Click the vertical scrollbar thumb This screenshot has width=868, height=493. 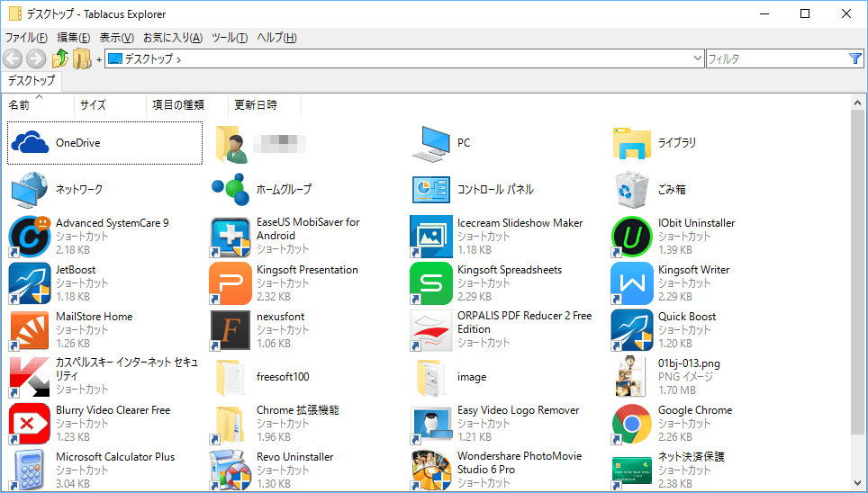point(857,271)
